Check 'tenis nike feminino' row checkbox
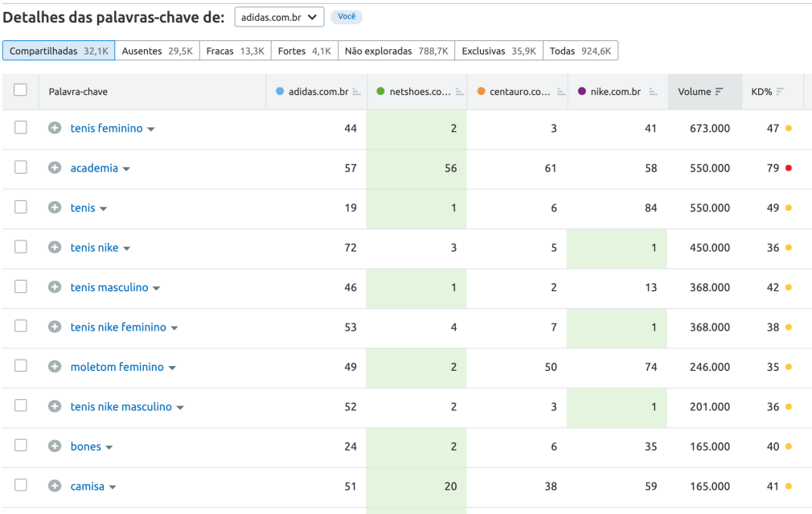Image resolution: width=812 pixels, height=514 pixels. coord(21,326)
